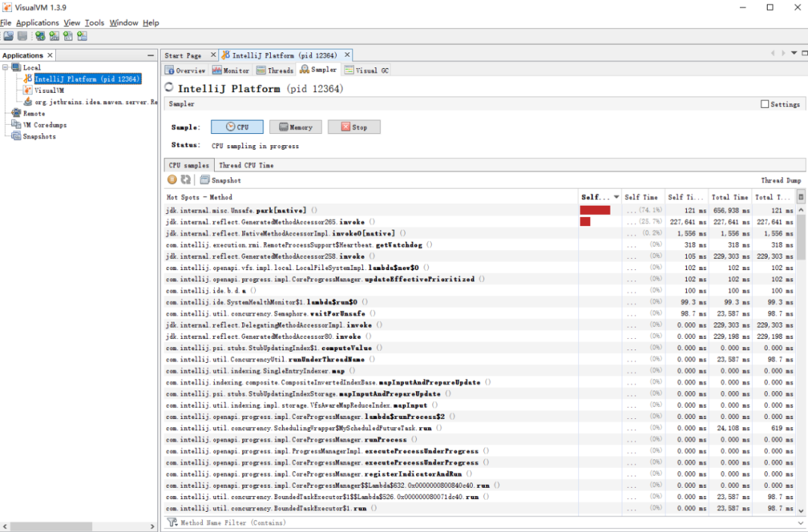
Task: Open the Window menu
Action: pos(123,22)
